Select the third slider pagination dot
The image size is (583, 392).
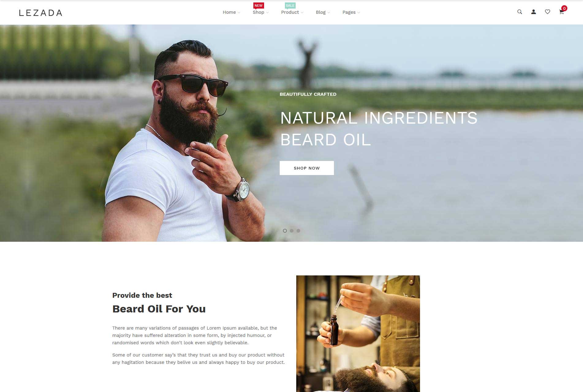298,231
